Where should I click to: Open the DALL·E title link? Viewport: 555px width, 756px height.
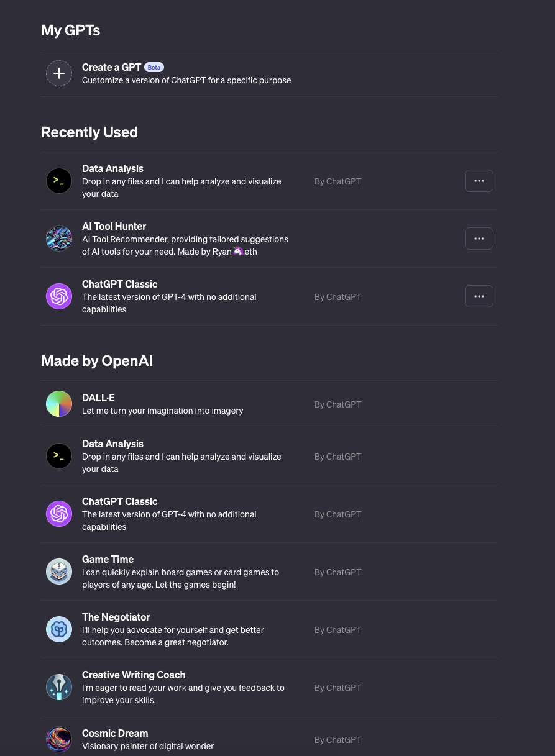(x=98, y=398)
